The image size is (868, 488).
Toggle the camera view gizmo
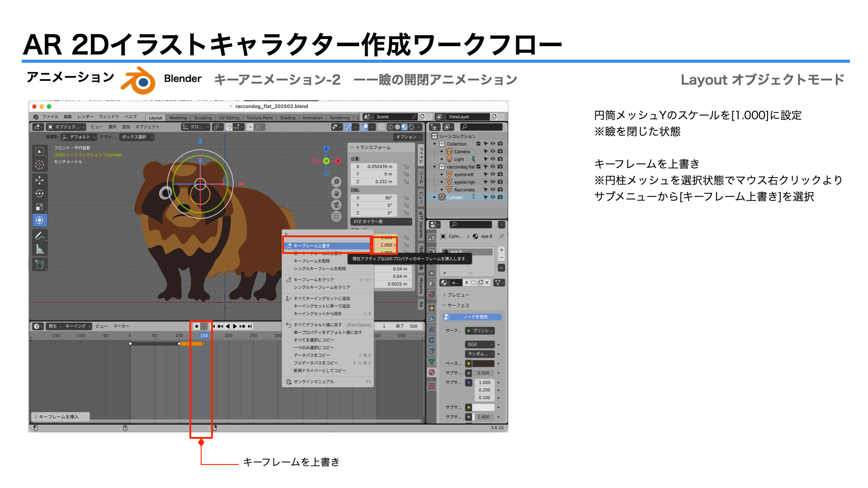click(x=336, y=205)
